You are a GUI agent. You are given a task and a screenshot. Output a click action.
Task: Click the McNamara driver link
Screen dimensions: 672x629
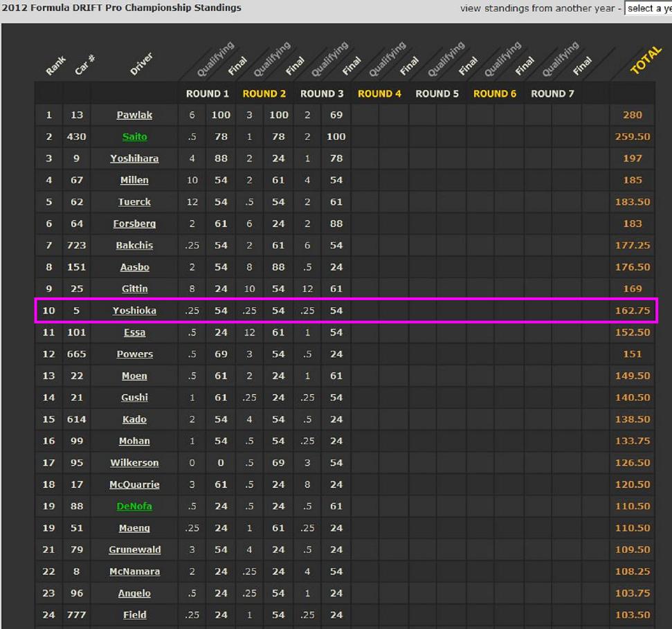tap(134, 572)
